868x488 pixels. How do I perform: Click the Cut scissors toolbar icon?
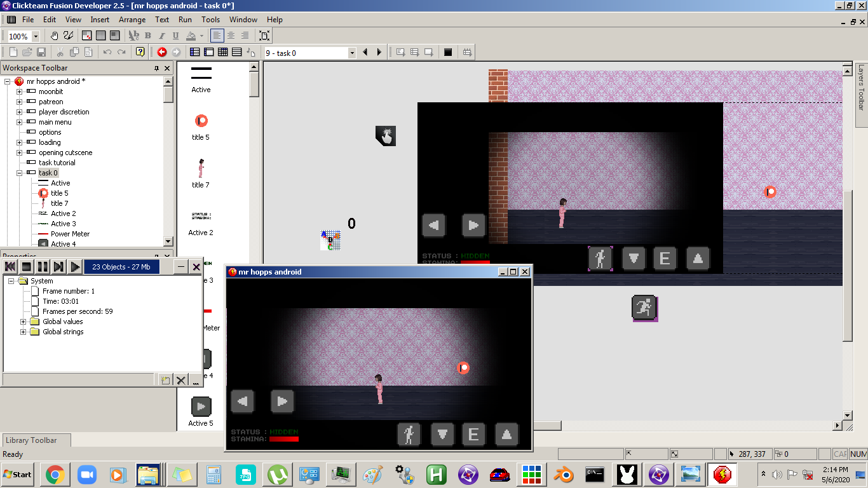tap(60, 52)
